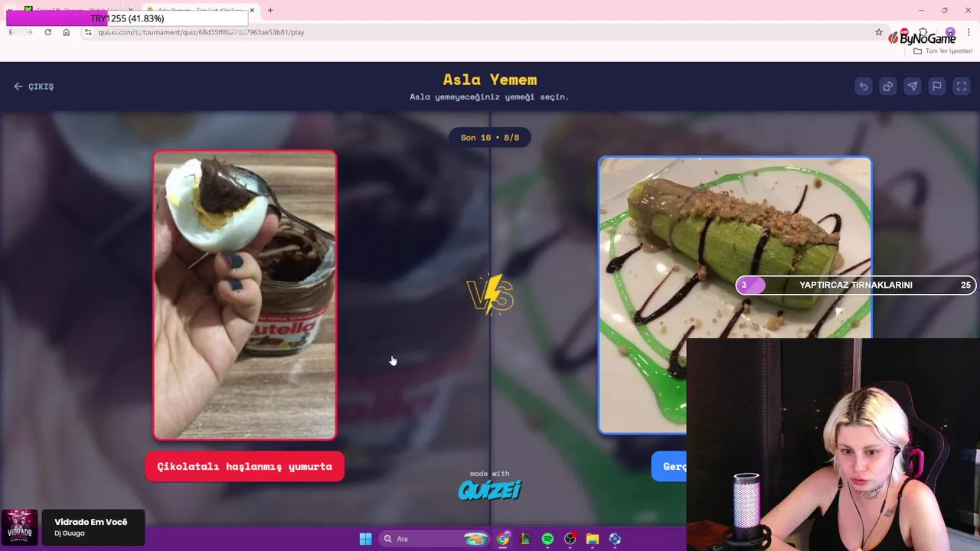
Task: Choose Çikolatalı haşlanmış yumurta button
Action: pos(245,466)
